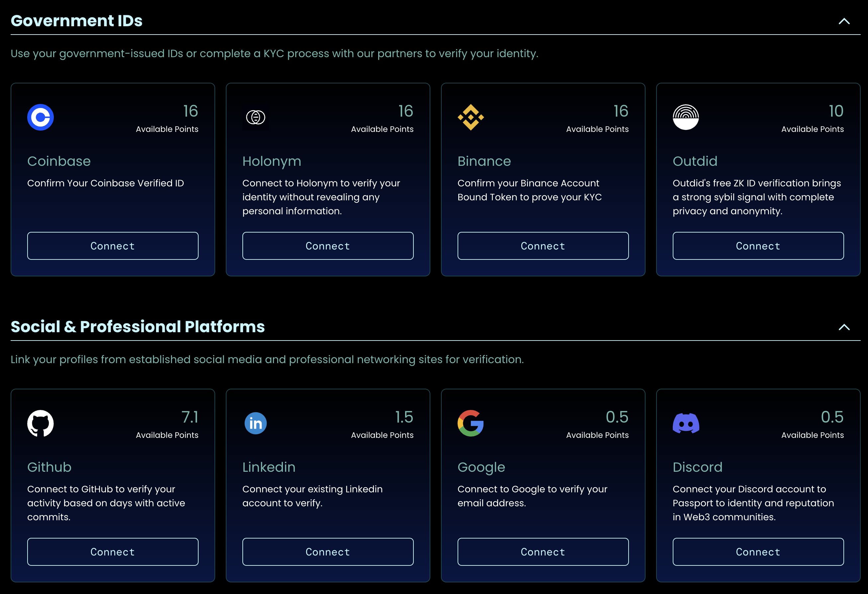868x594 pixels.
Task: Click the Holonym logo icon
Action: click(x=255, y=117)
